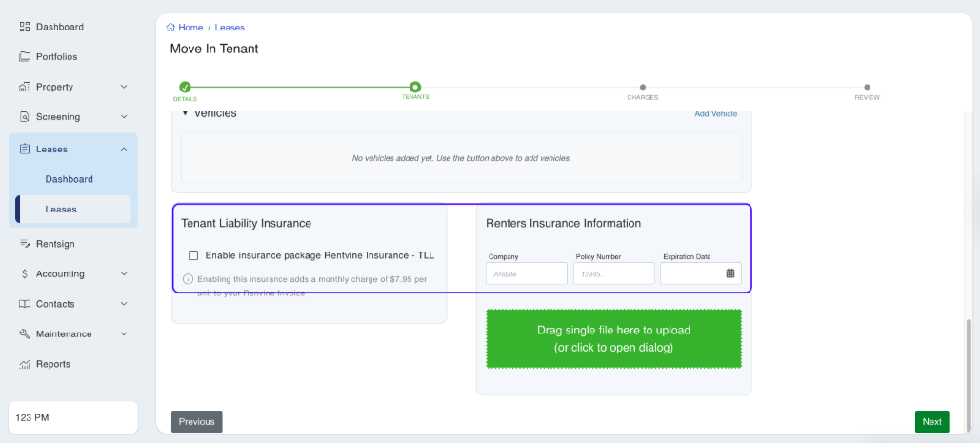The width and height of the screenshot is (980, 444).
Task: Click the Screening icon in sidebar
Action: pyautogui.click(x=26, y=117)
